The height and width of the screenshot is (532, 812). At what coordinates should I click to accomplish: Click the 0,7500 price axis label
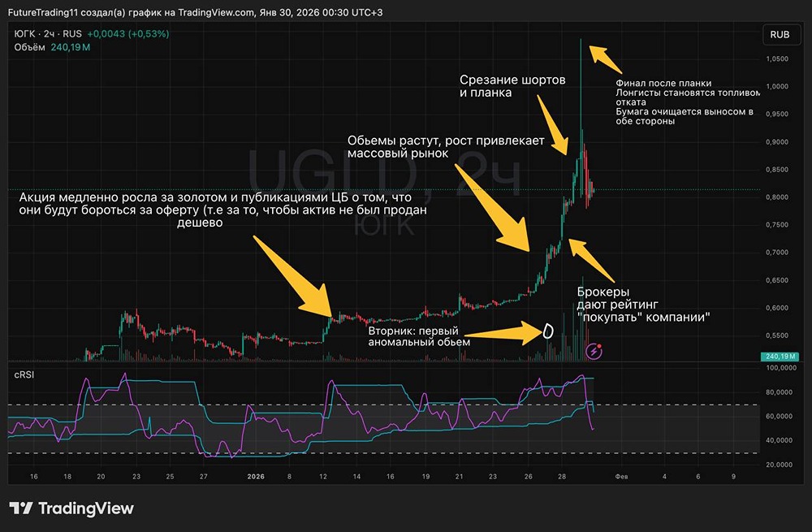[x=777, y=225]
